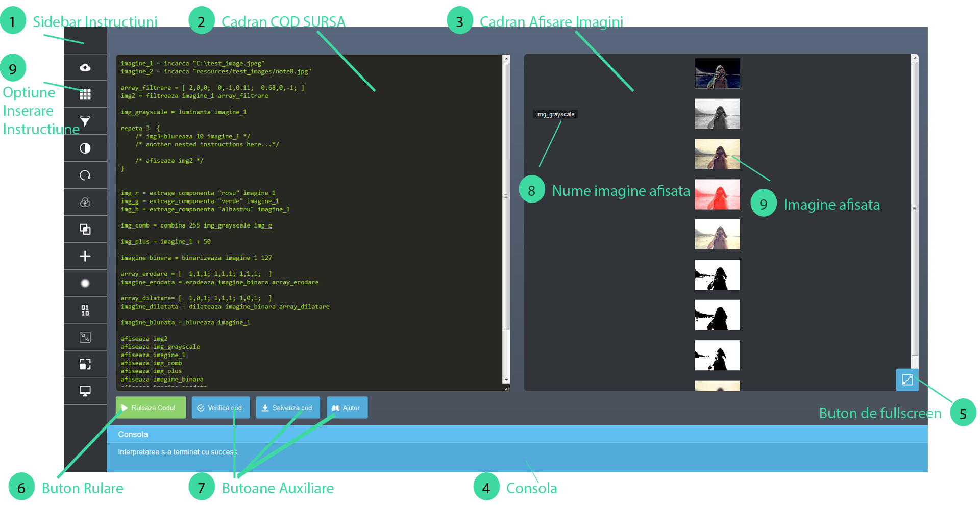
Task: Click the 'imagine_binara = binarizeaza imagine_1 127' line
Action: pos(197,258)
